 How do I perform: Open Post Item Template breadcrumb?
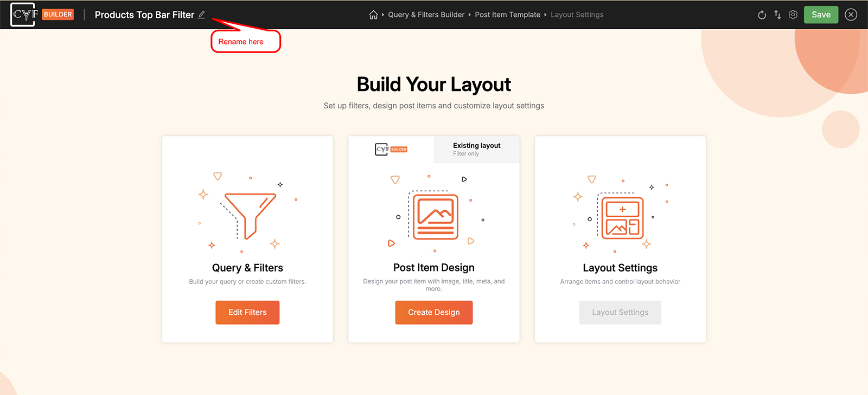tap(508, 15)
